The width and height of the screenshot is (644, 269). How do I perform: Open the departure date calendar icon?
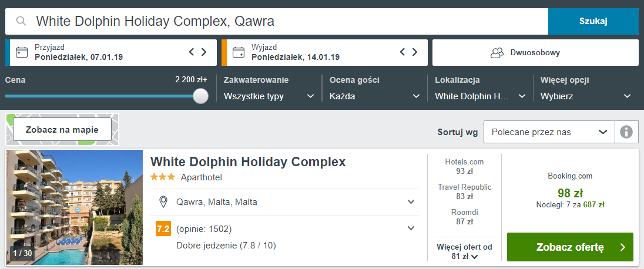(x=238, y=53)
